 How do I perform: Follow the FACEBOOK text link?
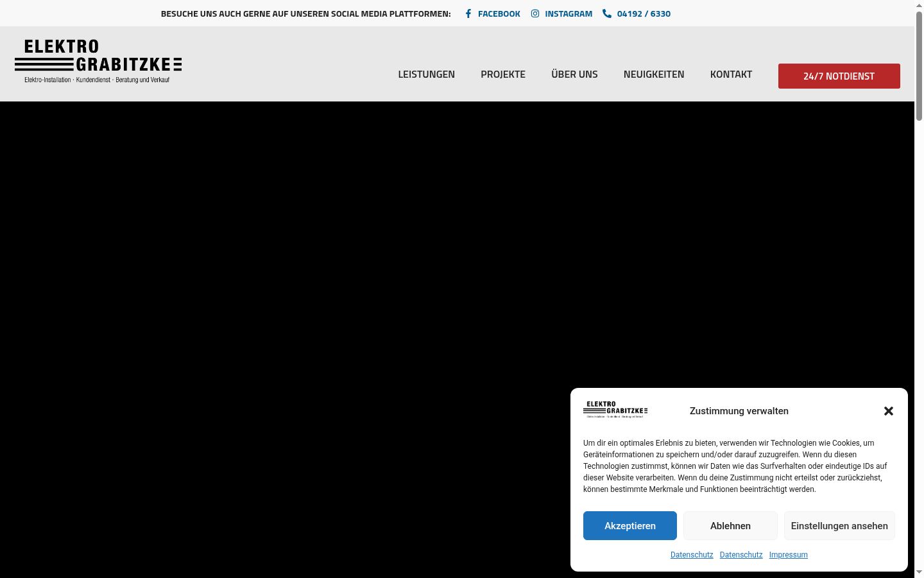point(499,13)
